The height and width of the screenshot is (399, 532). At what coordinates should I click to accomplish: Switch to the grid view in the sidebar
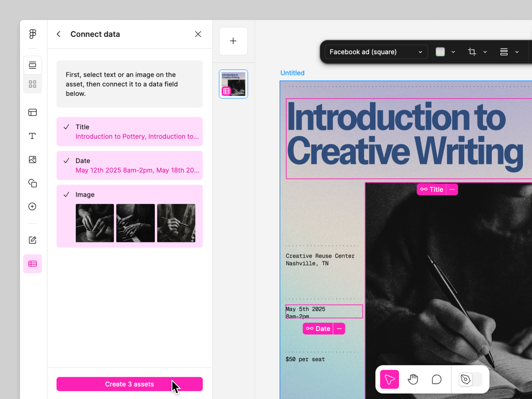(32, 84)
